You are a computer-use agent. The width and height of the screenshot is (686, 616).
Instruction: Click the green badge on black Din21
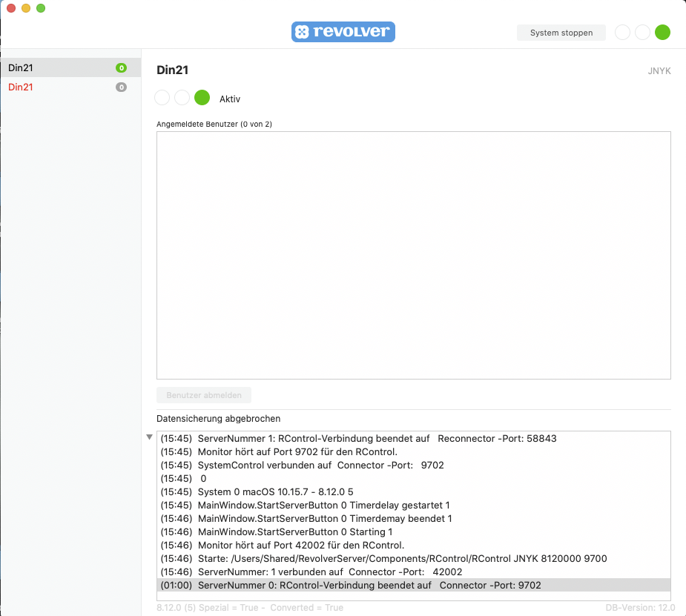click(x=121, y=68)
